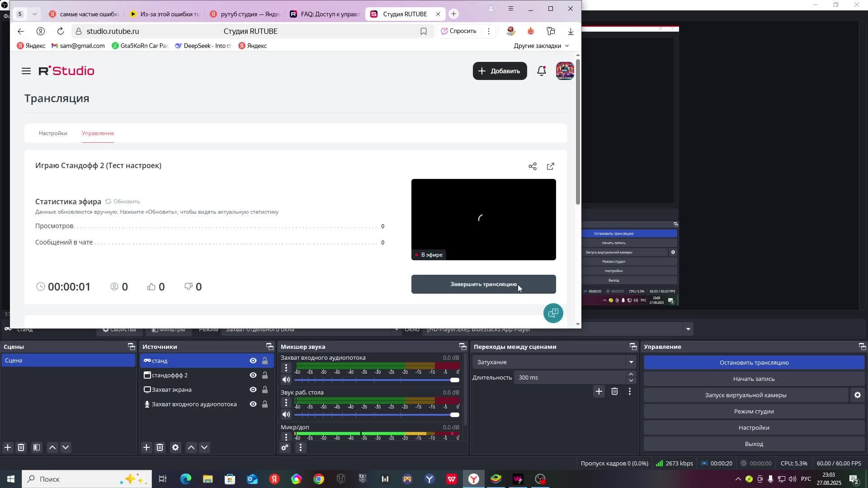The height and width of the screenshot is (488, 868).
Task: Click Остановить трансляцию in OBS controls
Action: [754, 363]
